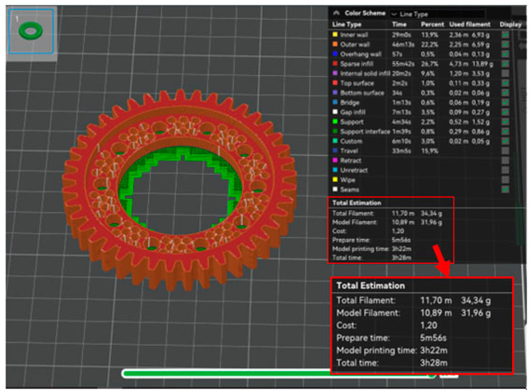Enable Retract points display

(x=505, y=161)
